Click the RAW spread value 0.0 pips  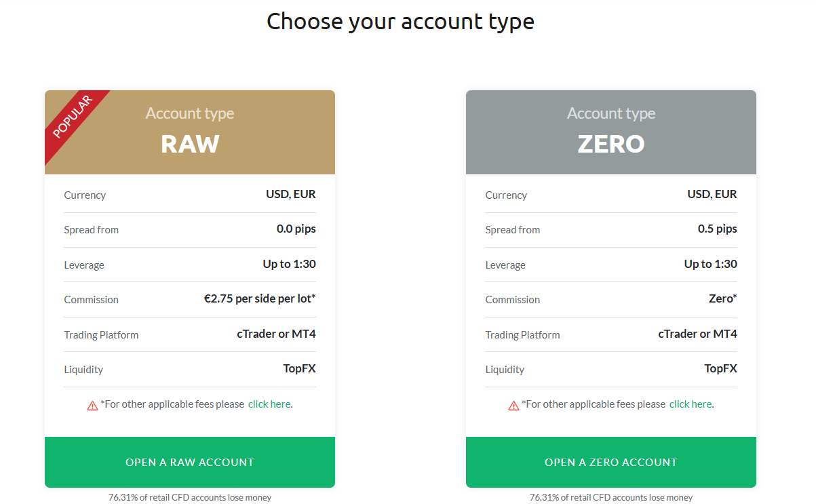tap(296, 229)
